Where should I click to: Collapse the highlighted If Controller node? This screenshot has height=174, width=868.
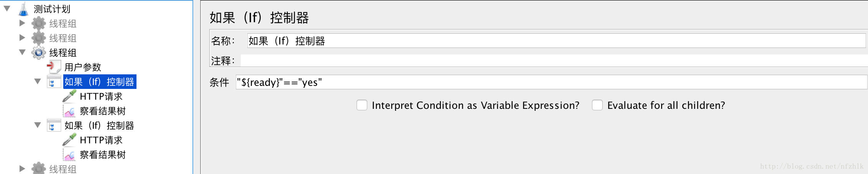pyautogui.click(x=38, y=81)
